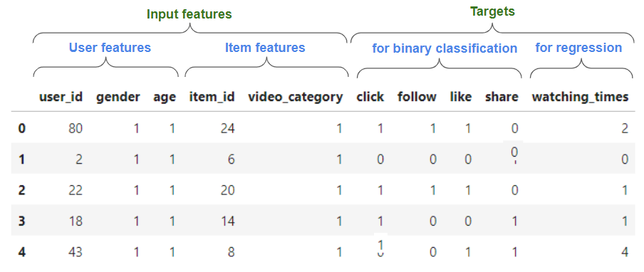Select the click column header
Image resolution: width=644 pixels, height=272 pixels.
[x=370, y=98]
